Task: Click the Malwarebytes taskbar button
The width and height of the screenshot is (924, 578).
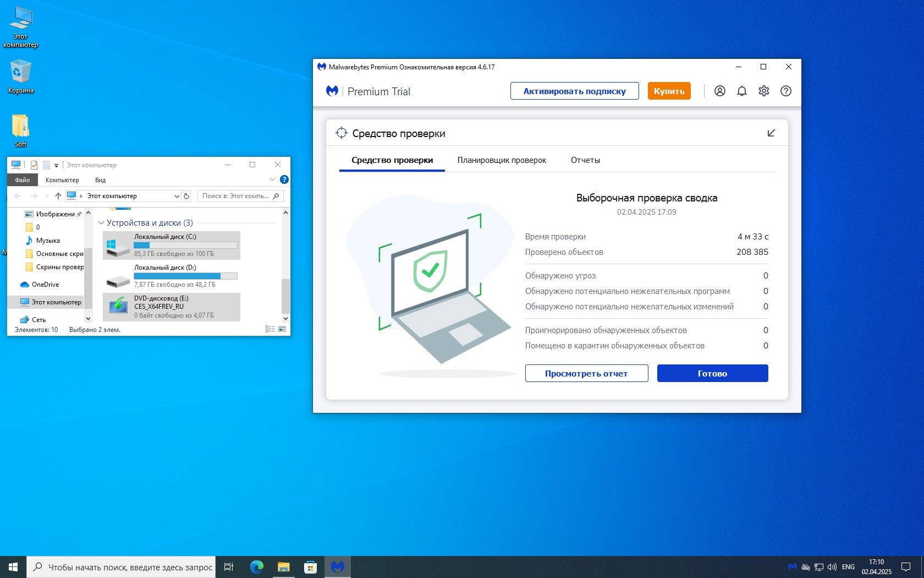Action: point(337,567)
